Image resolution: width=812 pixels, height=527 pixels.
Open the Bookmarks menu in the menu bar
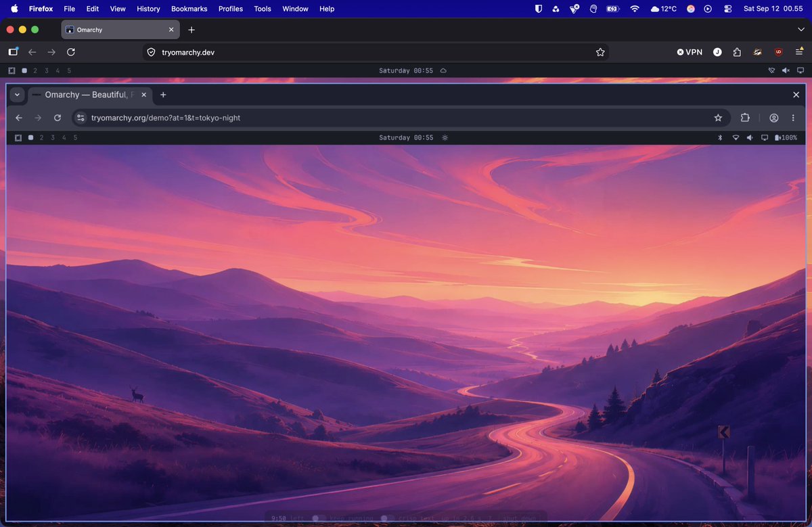click(x=189, y=9)
